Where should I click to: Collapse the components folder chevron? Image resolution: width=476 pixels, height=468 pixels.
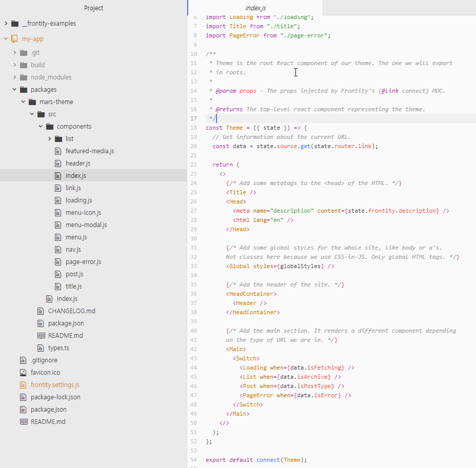[x=41, y=127]
